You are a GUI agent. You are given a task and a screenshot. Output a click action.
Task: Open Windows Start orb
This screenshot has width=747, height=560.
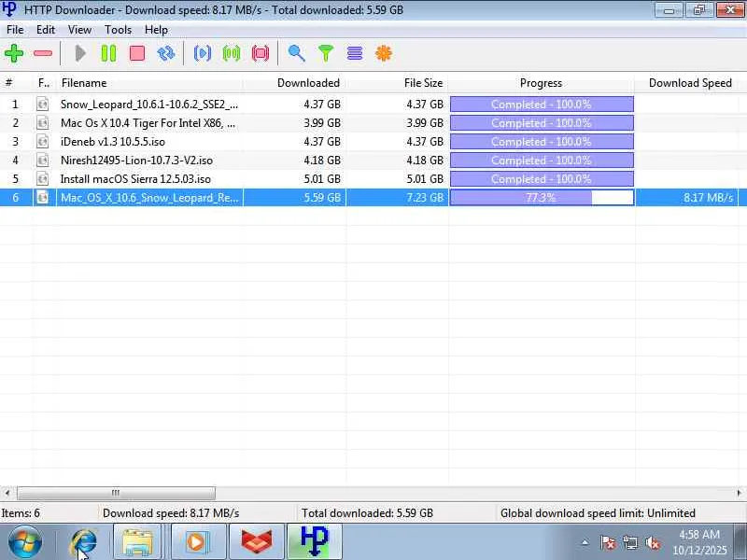point(25,542)
